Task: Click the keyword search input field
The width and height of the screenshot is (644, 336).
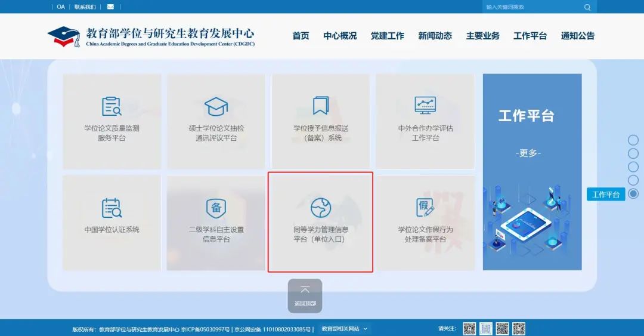Action: click(x=530, y=7)
